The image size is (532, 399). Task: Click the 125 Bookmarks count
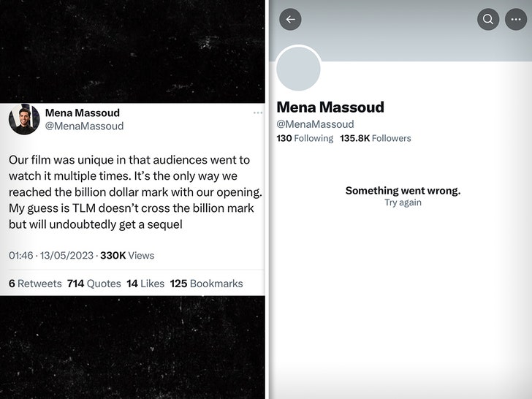[x=206, y=284]
